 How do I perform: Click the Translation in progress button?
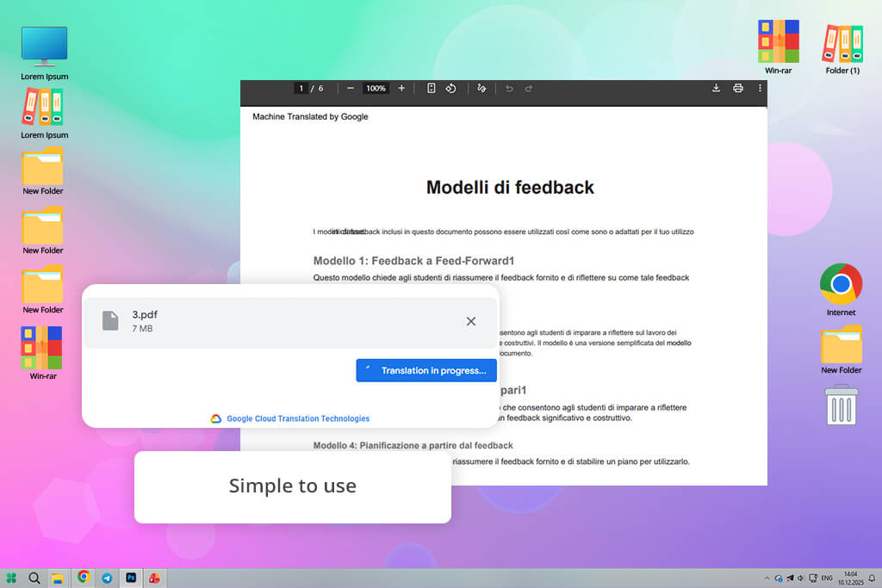(x=426, y=370)
